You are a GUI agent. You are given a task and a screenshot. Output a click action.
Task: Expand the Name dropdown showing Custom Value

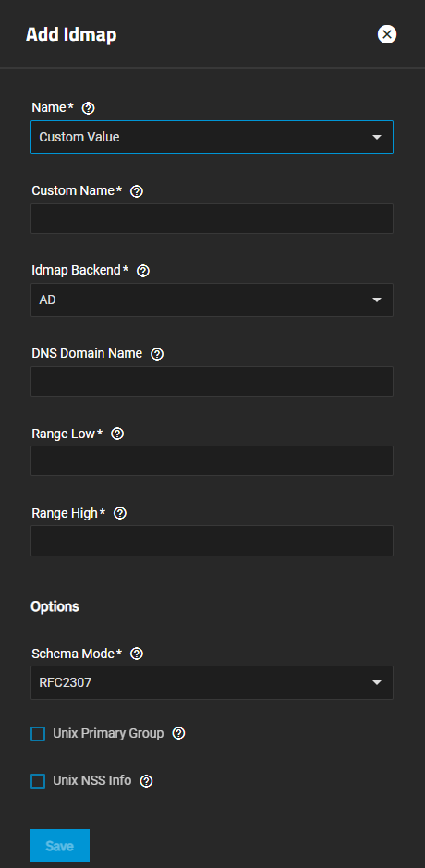pyautogui.click(x=212, y=137)
